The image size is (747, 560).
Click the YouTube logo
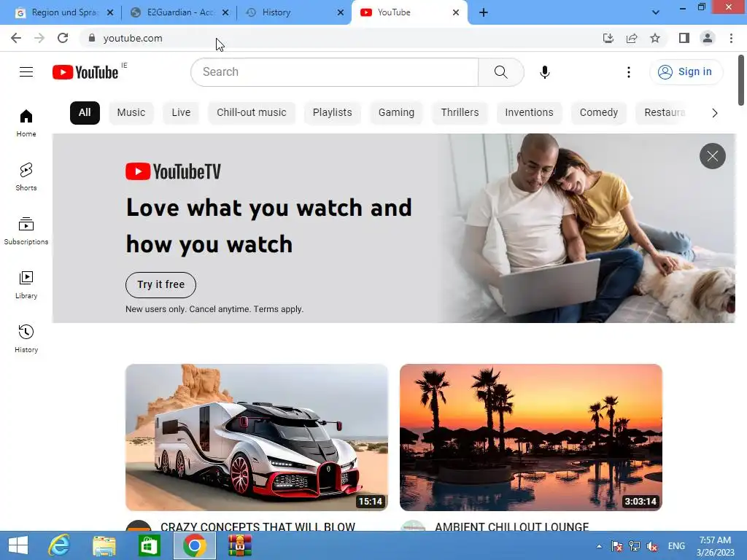(x=85, y=72)
